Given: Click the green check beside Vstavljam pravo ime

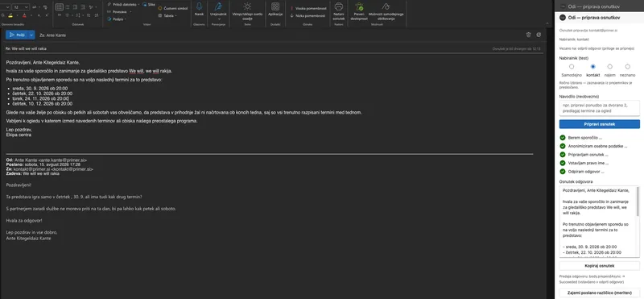Looking at the screenshot, I should (563, 163).
